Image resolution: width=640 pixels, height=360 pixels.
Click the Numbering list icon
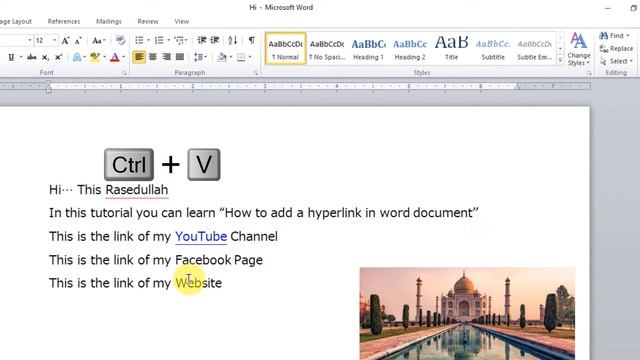159,40
